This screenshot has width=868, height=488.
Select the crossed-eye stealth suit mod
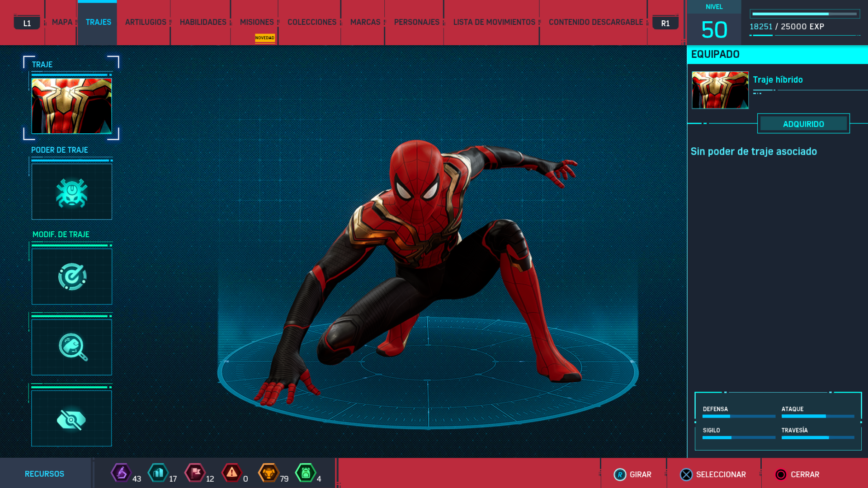point(72,419)
